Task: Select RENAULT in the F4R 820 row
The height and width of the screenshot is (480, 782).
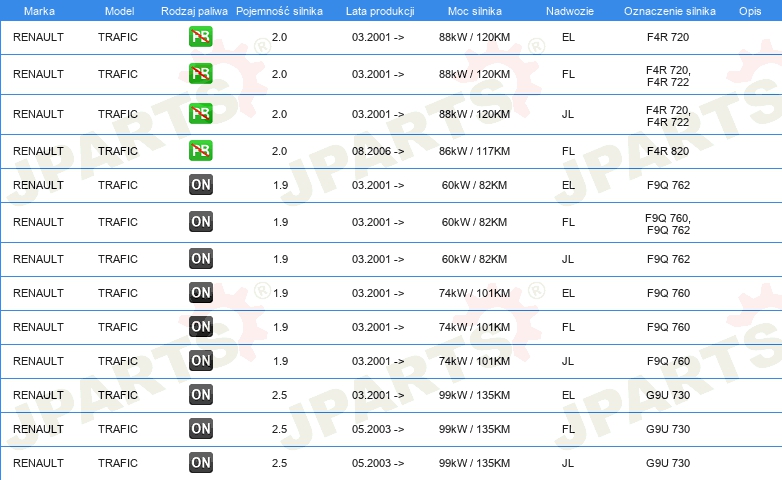Action: [38, 151]
